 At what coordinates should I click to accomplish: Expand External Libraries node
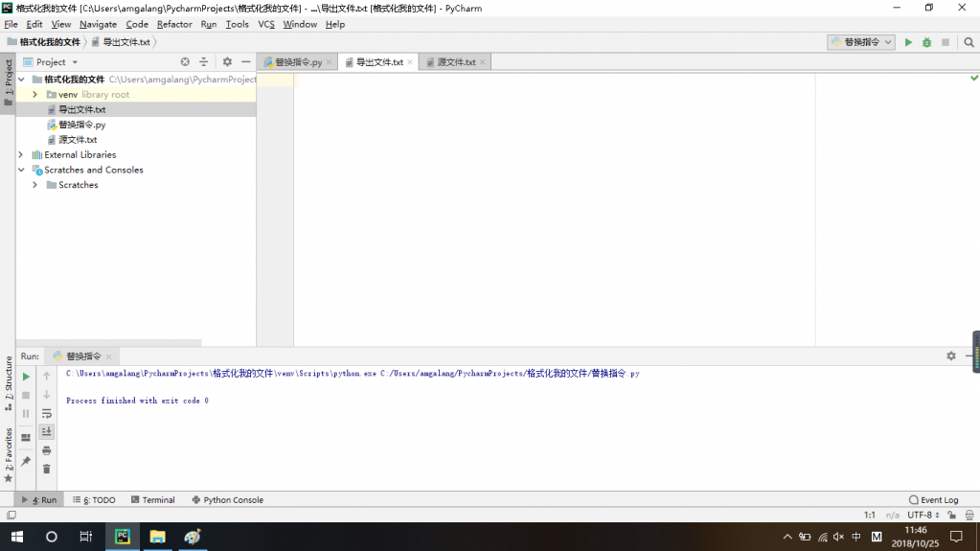[x=21, y=154]
